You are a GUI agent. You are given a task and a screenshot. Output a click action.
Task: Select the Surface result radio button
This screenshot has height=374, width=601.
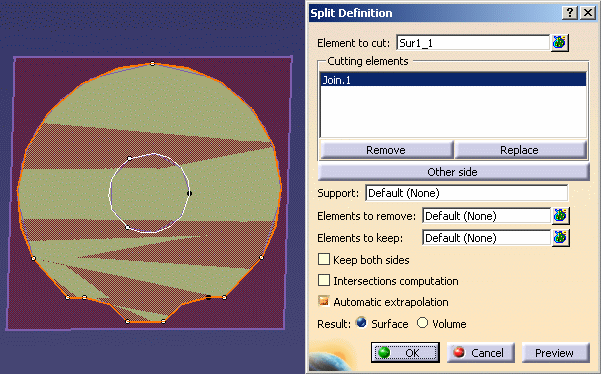point(361,323)
